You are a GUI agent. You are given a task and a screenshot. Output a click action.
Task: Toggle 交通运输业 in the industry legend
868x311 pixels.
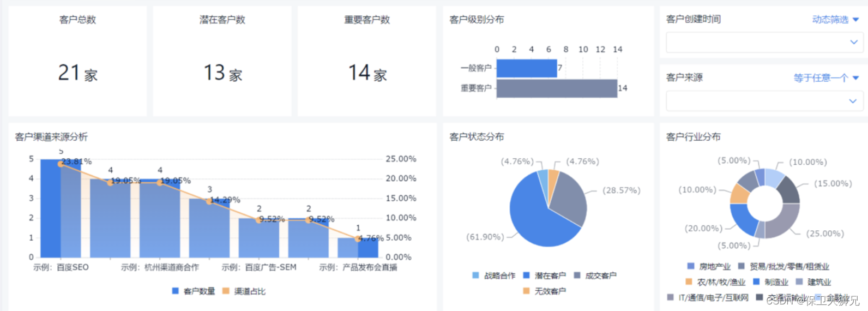pyautogui.click(x=781, y=297)
